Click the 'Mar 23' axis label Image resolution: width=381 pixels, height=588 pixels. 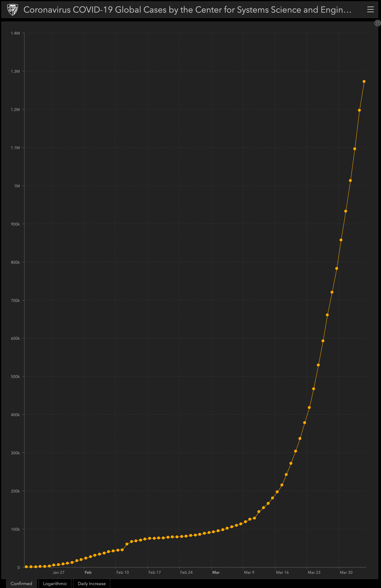point(314,572)
